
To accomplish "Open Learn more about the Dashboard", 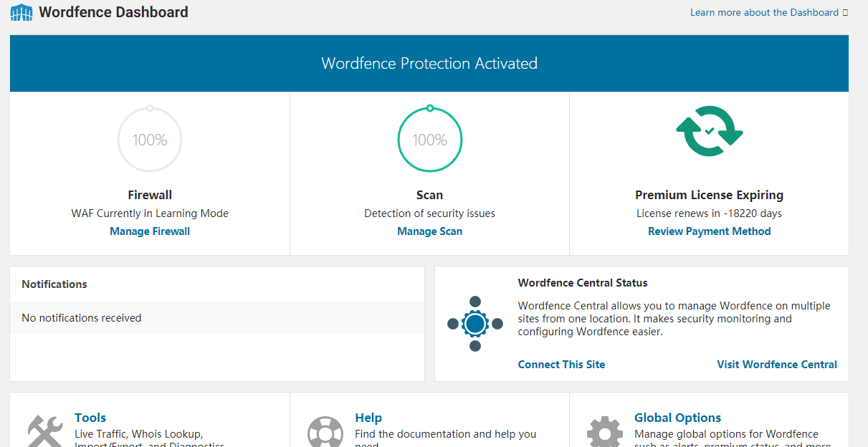I will [764, 12].
